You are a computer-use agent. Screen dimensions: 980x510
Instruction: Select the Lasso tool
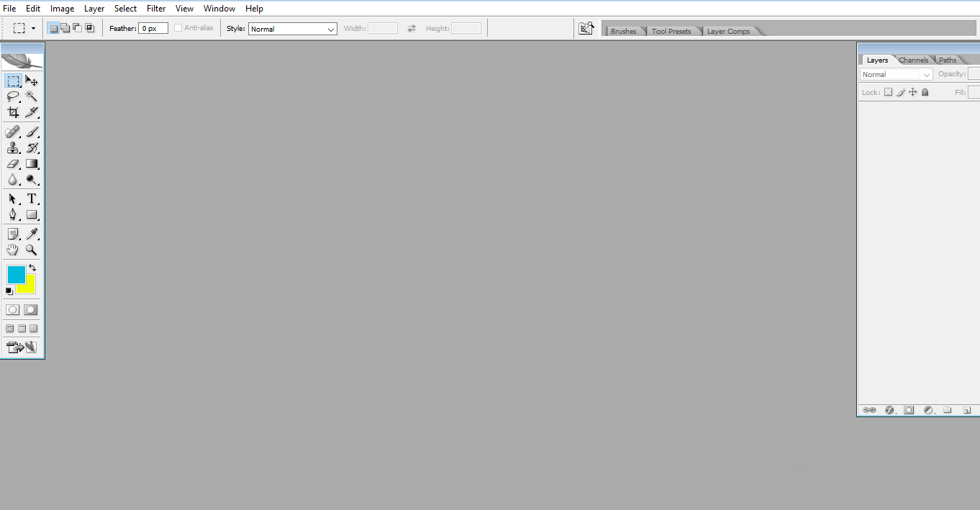coord(12,96)
